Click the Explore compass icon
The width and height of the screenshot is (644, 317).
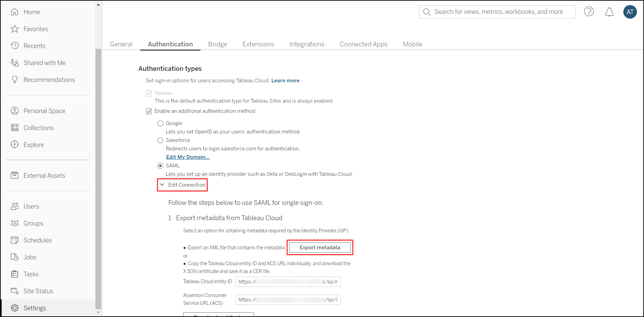(x=15, y=145)
